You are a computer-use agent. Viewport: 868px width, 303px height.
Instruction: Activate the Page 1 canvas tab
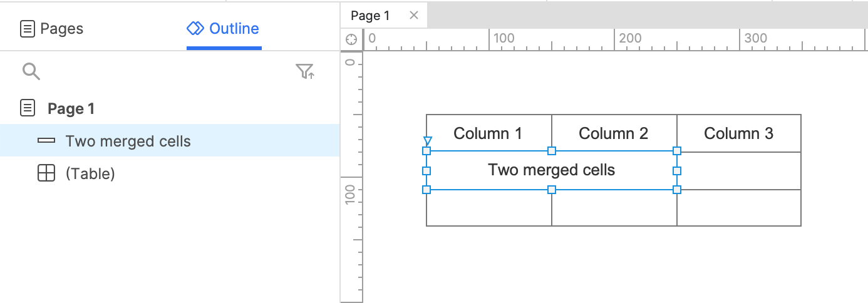point(370,15)
